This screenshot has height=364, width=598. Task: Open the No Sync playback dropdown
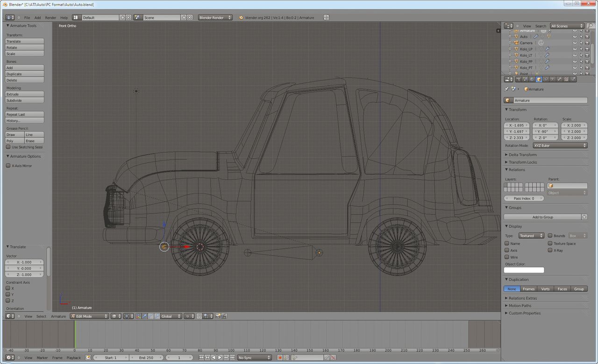254,357
